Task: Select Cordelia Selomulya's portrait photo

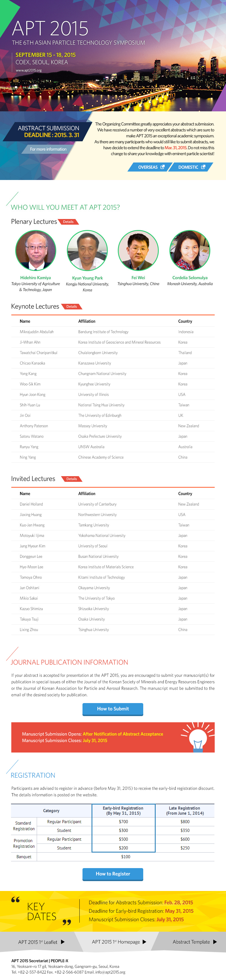Action: pyautogui.click(x=190, y=251)
